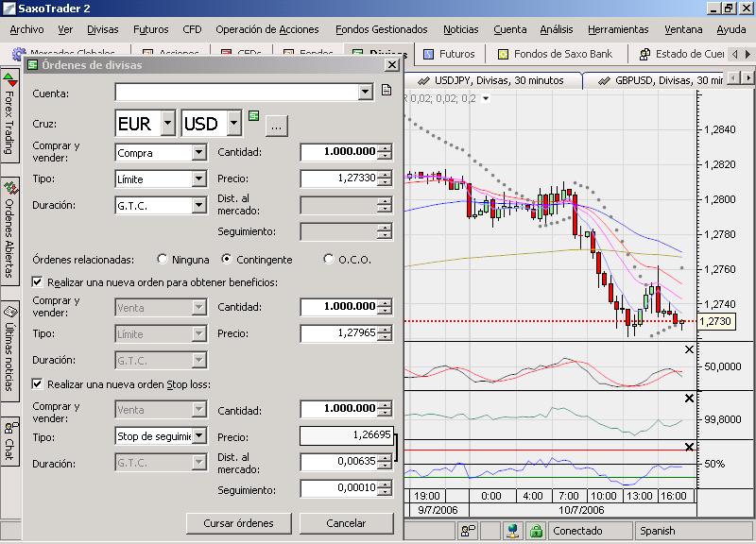Image resolution: width=756 pixels, height=544 pixels.
Task: Open the Compra buy/sell dropdown
Action: coord(198,153)
